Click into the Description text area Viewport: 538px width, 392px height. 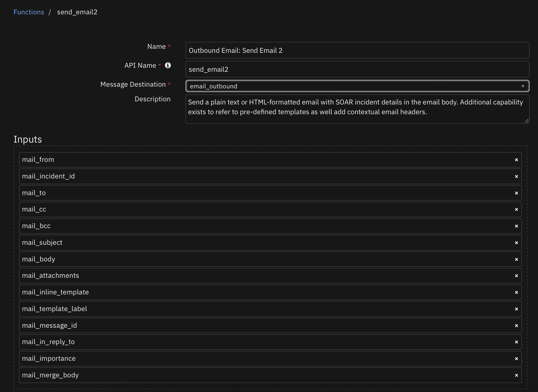point(357,109)
